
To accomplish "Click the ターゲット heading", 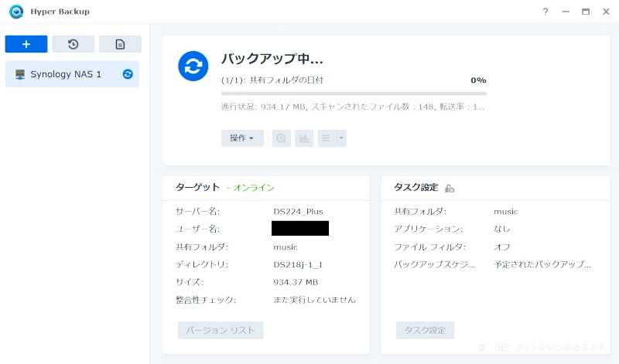I will click(x=197, y=187).
